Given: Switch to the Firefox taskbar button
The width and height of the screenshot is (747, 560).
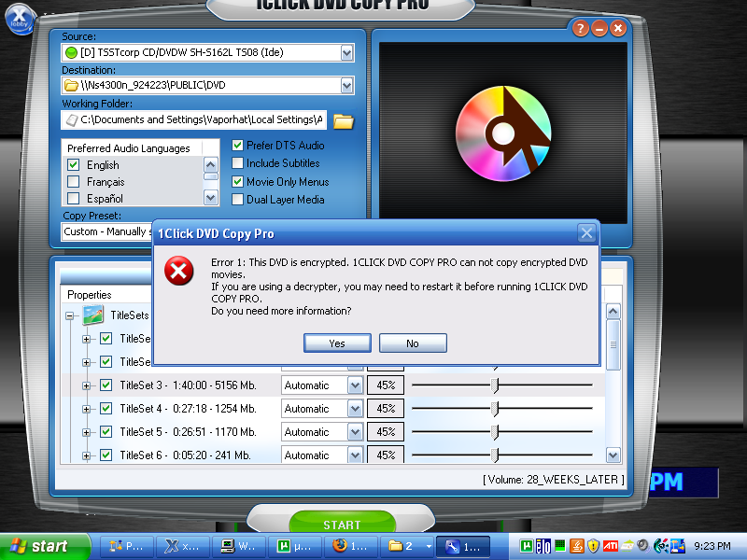Looking at the screenshot, I should pos(351,546).
